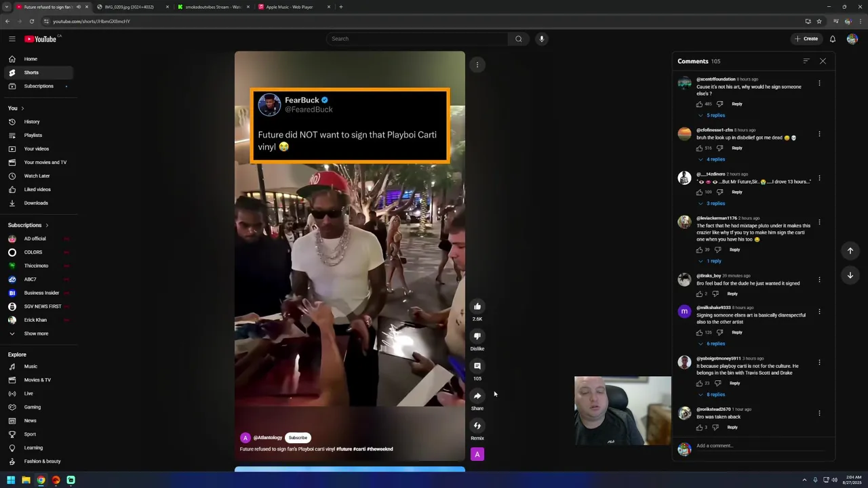868x488 pixels.
Task: Open Chrome from the taskbar
Action: click(41, 480)
